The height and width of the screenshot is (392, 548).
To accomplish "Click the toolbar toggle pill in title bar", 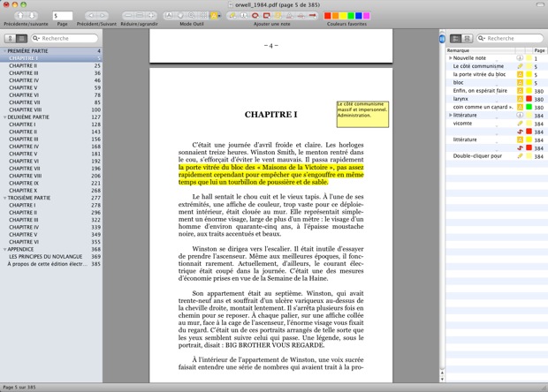I will click(540, 4).
